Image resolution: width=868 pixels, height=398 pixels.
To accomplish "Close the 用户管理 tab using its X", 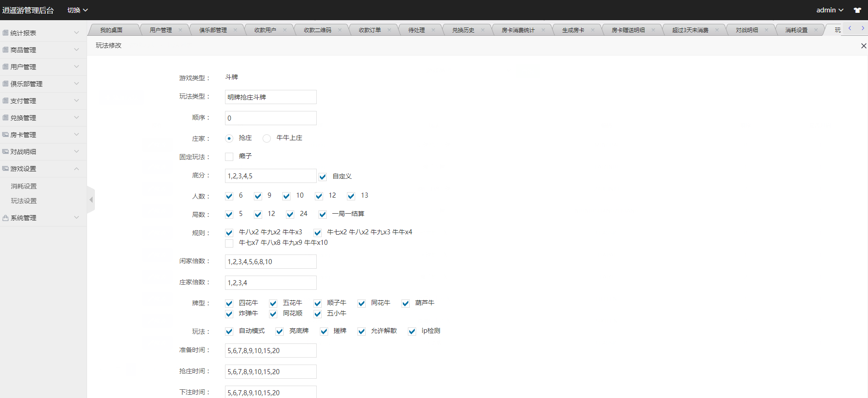I will (x=180, y=30).
